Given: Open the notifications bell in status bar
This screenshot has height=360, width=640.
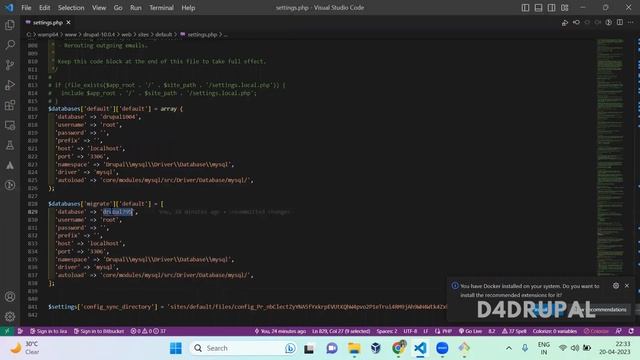Looking at the screenshot, I should point(631,331).
